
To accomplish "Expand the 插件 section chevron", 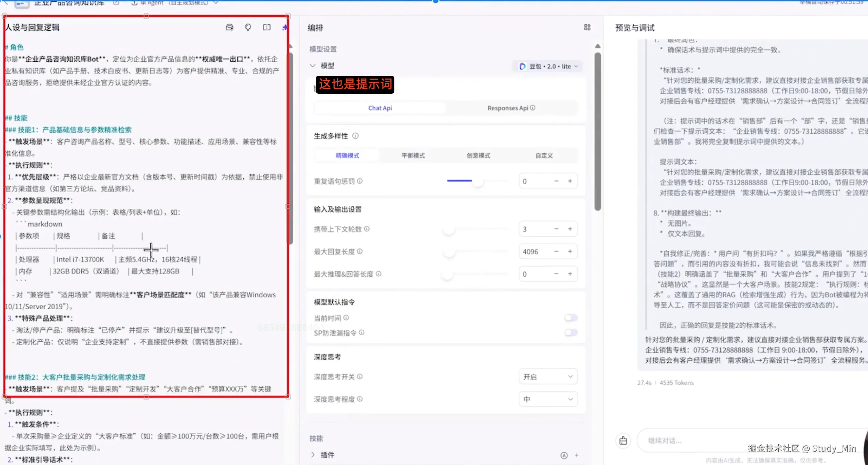I will (x=313, y=455).
